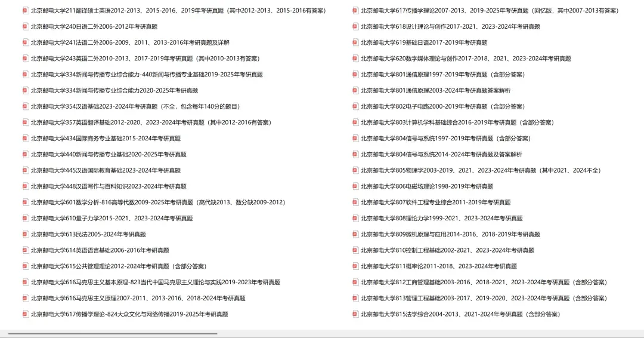Image resolution: width=644 pixels, height=338 pixels.
Task: Click PDF icon beside 240日语二外 file
Action: (26, 27)
